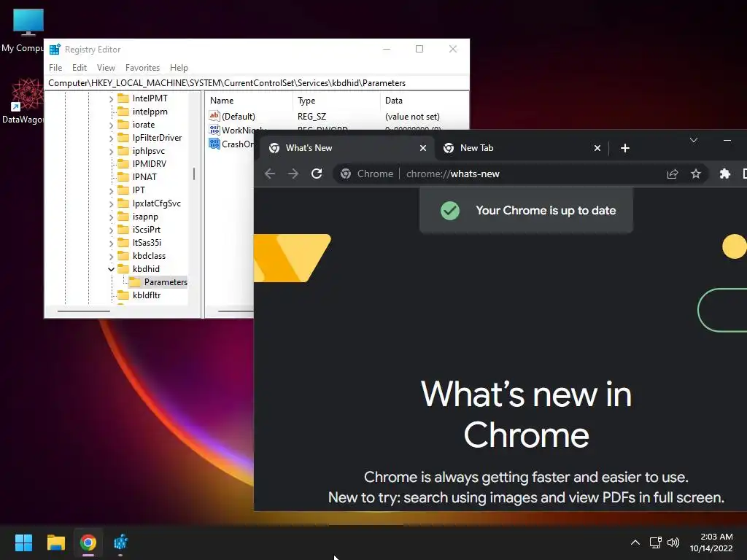Viewport: 747px width, 560px height.
Task: Open the taskbar clock showing 2:03 AM
Action: 711,542
